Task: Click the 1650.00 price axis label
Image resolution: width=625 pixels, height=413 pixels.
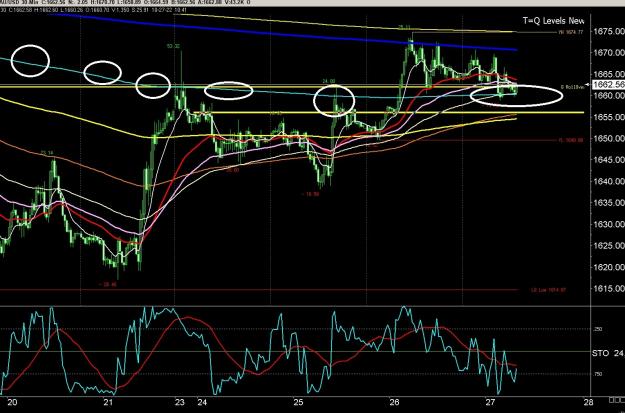Action: pos(609,139)
